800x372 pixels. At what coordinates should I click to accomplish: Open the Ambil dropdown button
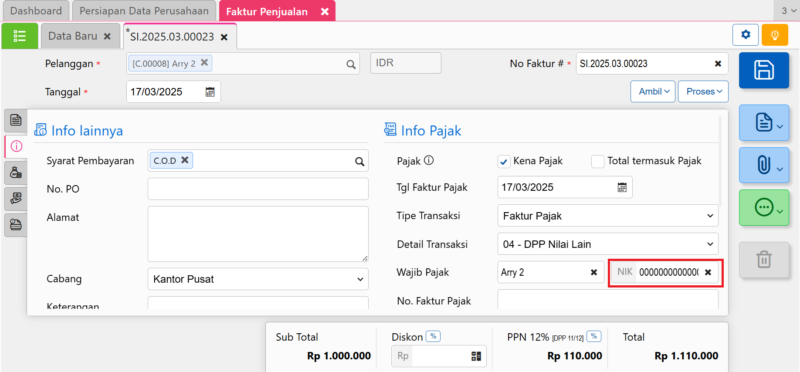(653, 91)
